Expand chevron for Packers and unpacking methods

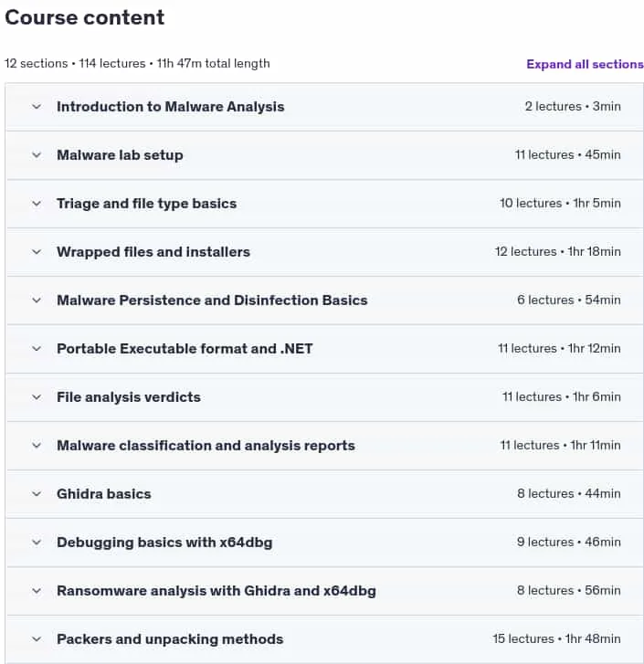pos(37,639)
